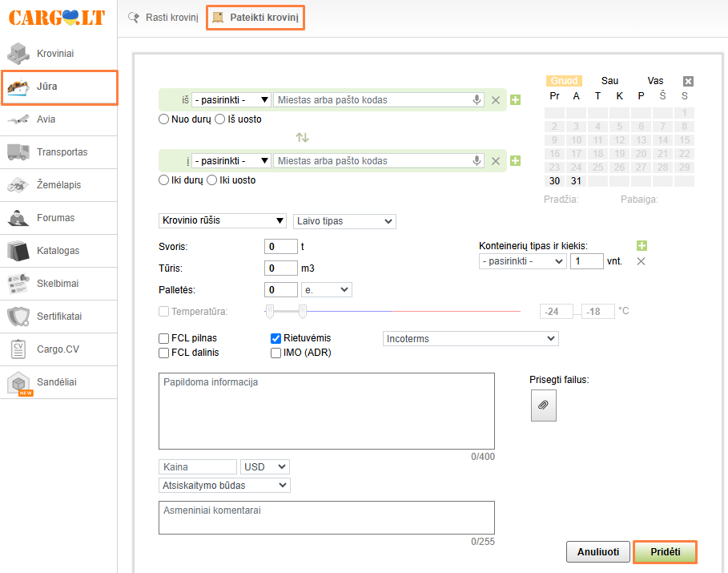Click the Papildoma informacija text area
The image size is (728, 573).
tap(327, 411)
